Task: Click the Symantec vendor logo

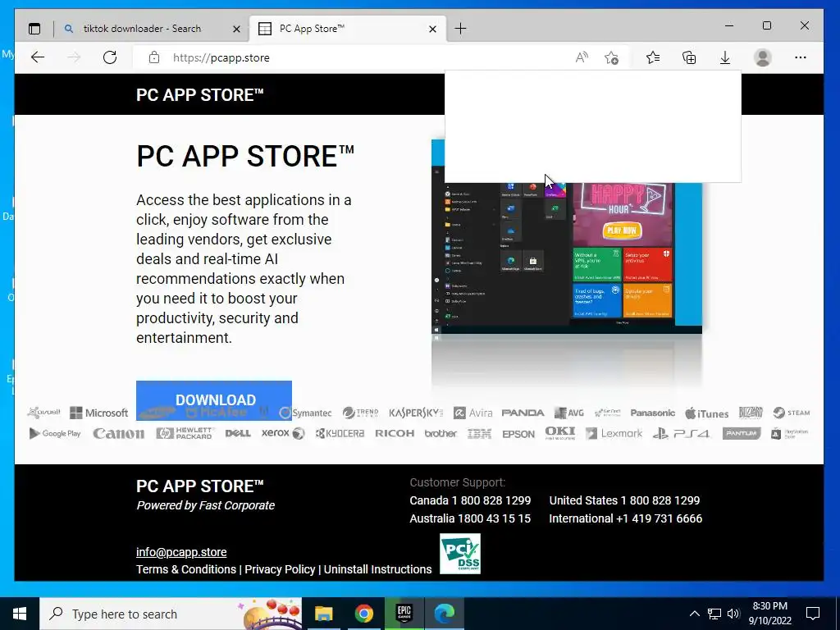Action: point(305,413)
